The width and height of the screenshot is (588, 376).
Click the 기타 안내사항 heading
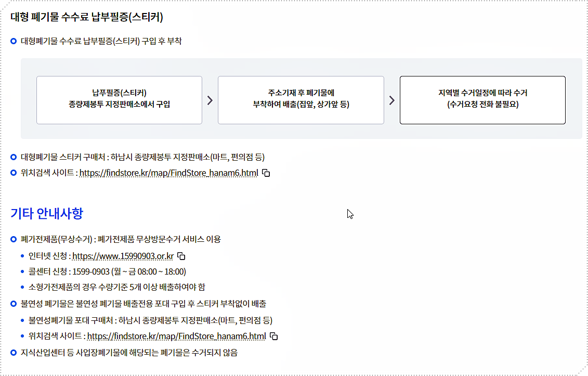[47, 214]
